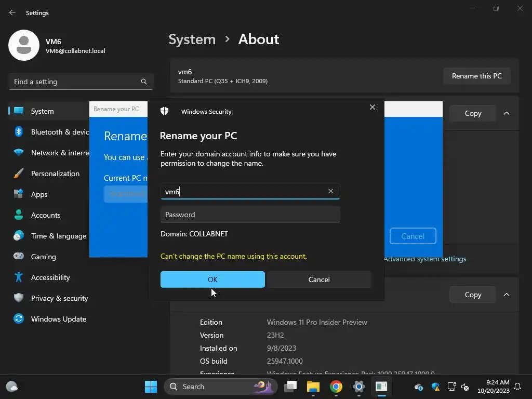The height and width of the screenshot is (399, 532).
Task: Close the Windows Security dialog
Action: [x=372, y=107]
